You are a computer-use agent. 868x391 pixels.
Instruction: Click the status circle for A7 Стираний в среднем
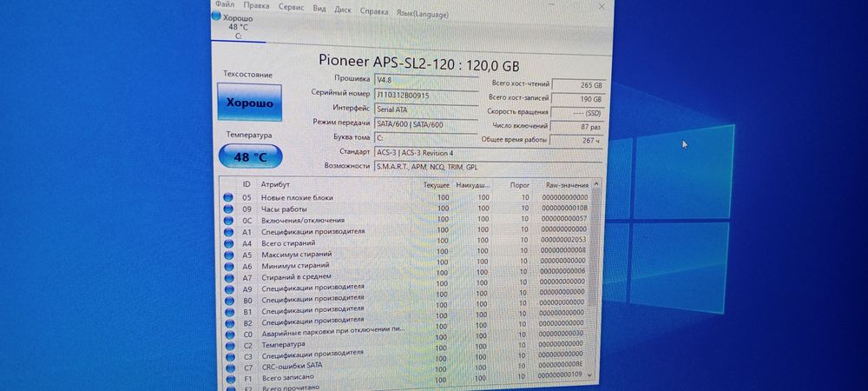coord(228,278)
